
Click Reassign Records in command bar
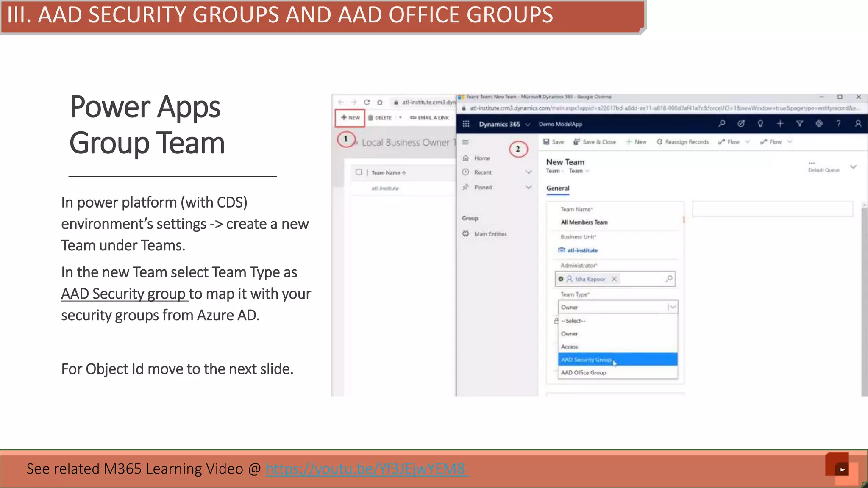[x=682, y=142]
